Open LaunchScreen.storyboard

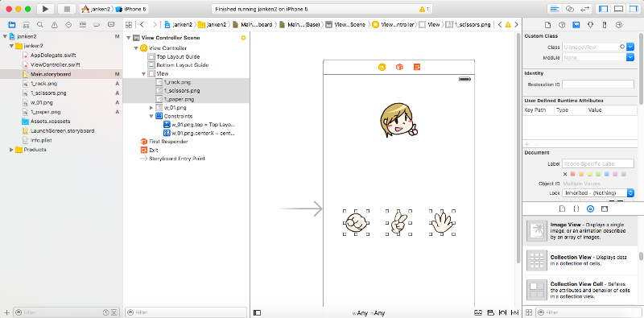62,130
